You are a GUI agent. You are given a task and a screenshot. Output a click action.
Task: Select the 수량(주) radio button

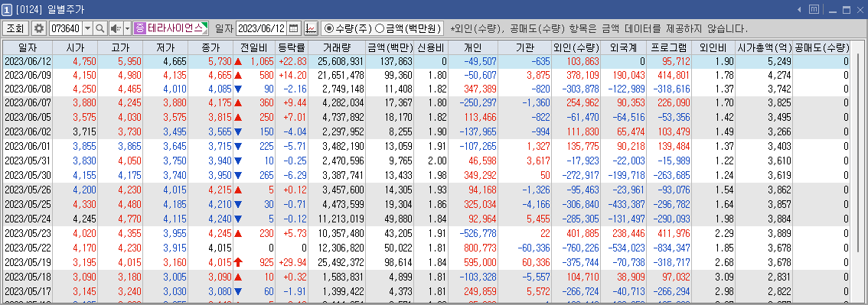(329, 28)
